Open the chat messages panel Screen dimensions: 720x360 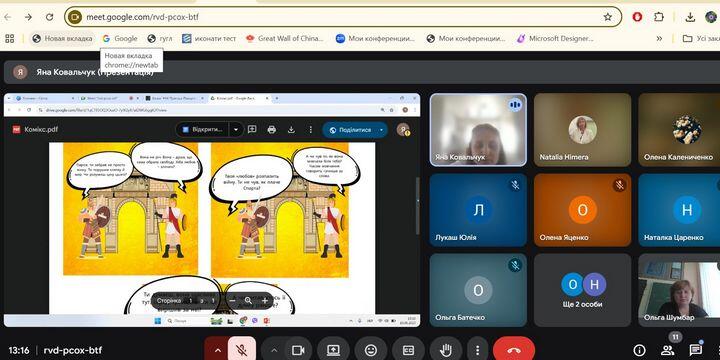pyautogui.click(x=696, y=351)
